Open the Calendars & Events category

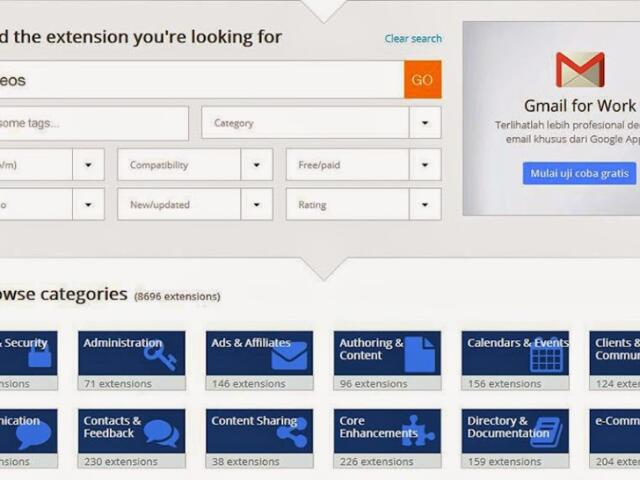(515, 361)
